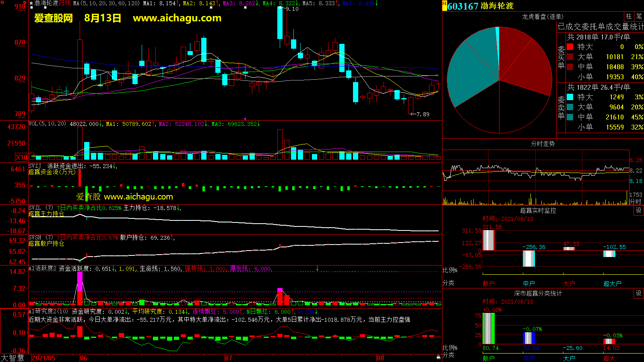This screenshot has height=362, width=644.
Task: Click the www.aichagu.com watermark link
Action: pyautogui.click(x=177, y=18)
